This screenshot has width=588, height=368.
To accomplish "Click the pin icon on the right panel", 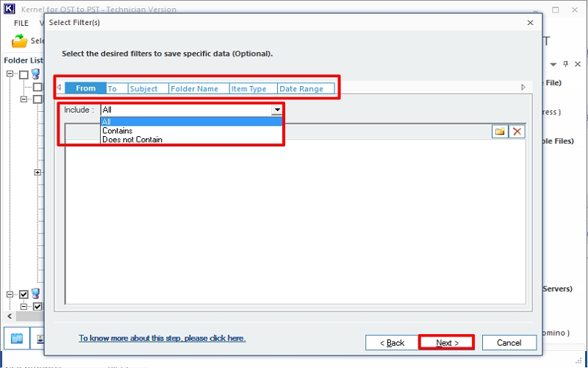I will coord(566,64).
